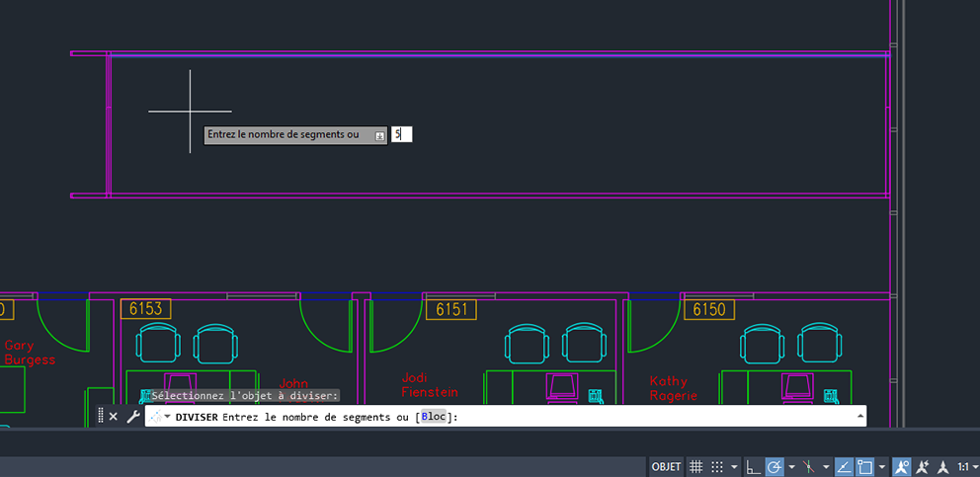The image size is (980, 477).
Task: Toggle show annotation objects icon
Action: click(x=901, y=467)
